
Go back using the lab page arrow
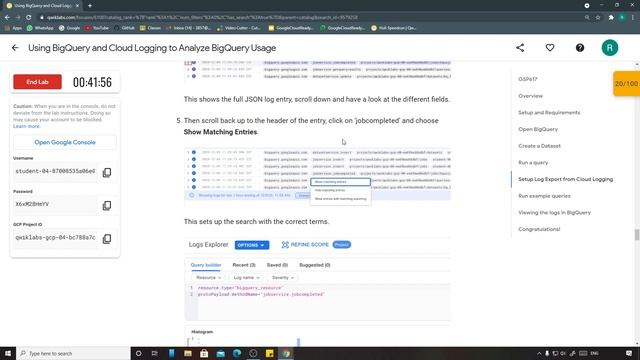click(x=15, y=48)
